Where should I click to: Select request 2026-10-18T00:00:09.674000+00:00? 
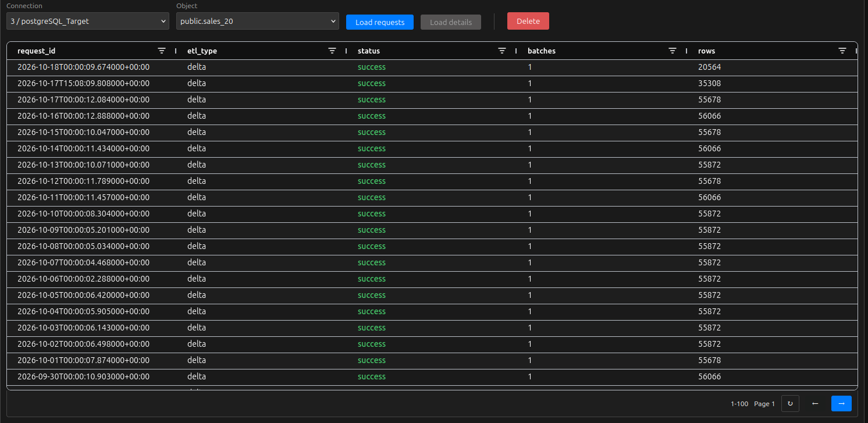tap(432, 67)
